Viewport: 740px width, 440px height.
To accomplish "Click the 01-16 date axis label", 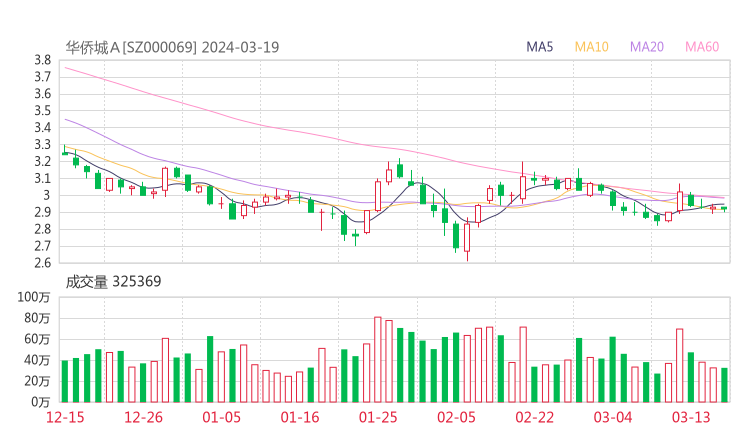I will pyautogui.click(x=300, y=417).
